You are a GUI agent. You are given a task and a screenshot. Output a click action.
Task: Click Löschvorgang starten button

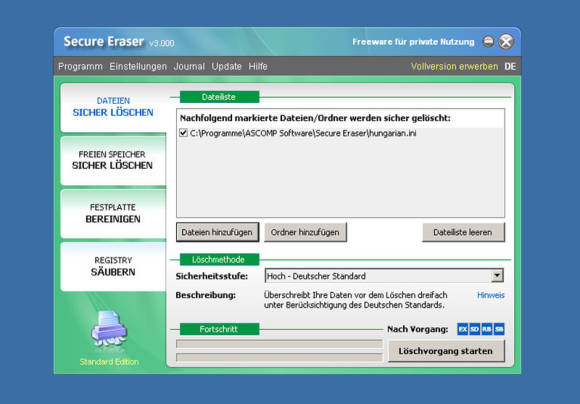(x=446, y=351)
